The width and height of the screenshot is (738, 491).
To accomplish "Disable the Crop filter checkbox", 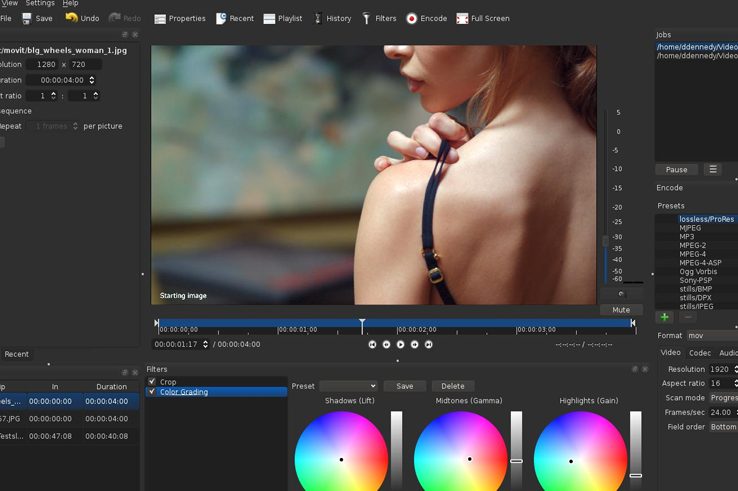I will pos(152,381).
